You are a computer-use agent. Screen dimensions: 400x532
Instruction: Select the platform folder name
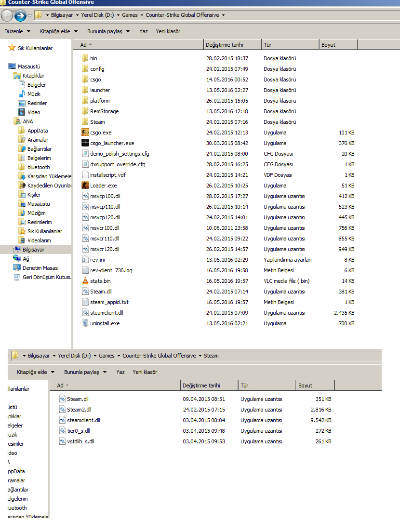coord(100,100)
